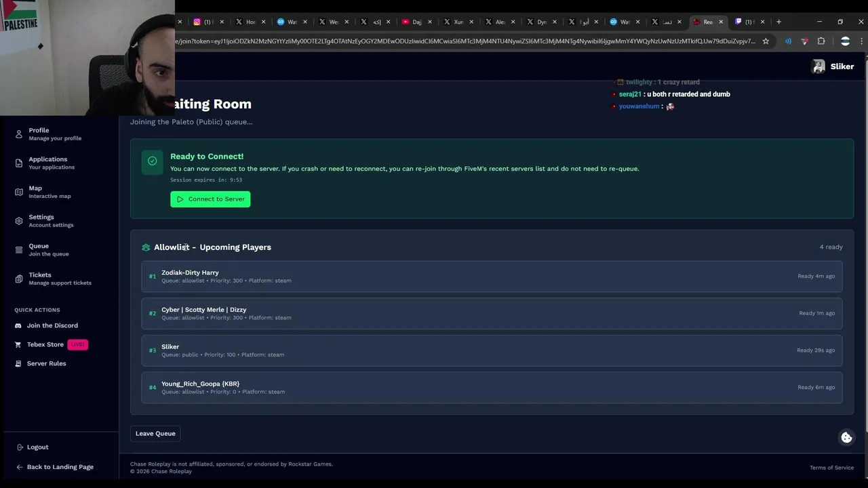The image size is (868, 488).
Task: Open a new browser tab
Action: pos(778,22)
